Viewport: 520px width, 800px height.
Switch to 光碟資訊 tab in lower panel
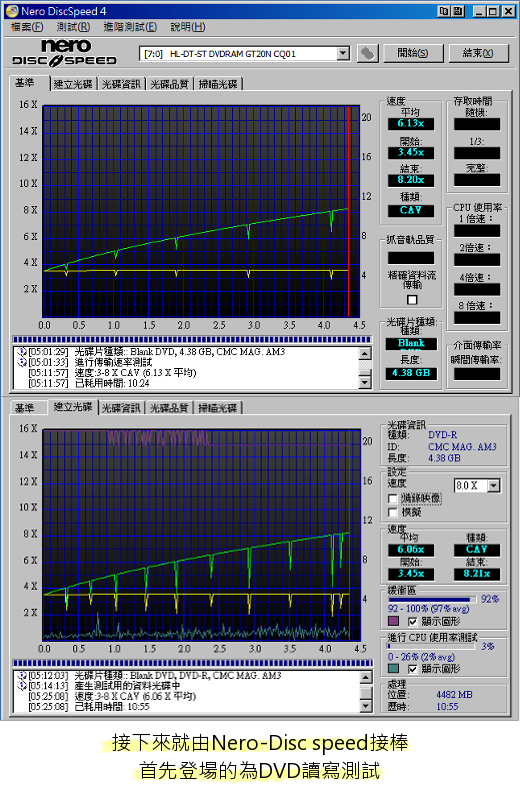tap(121, 408)
